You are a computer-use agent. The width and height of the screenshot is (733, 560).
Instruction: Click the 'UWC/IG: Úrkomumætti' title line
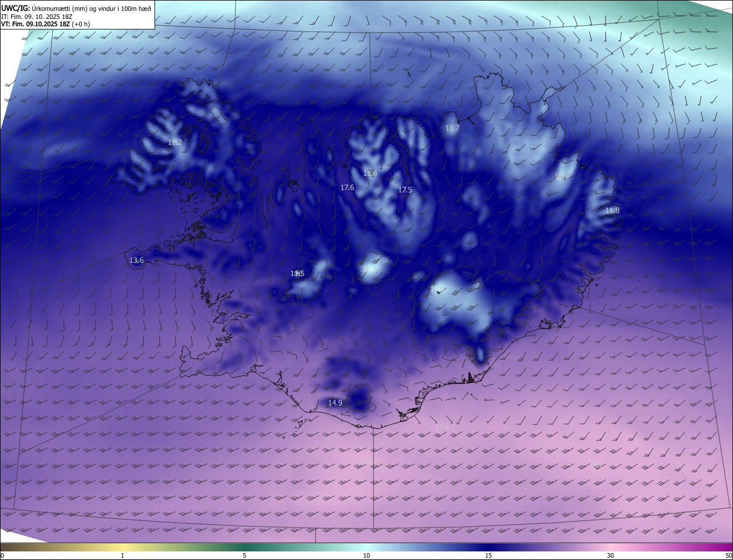pos(76,8)
